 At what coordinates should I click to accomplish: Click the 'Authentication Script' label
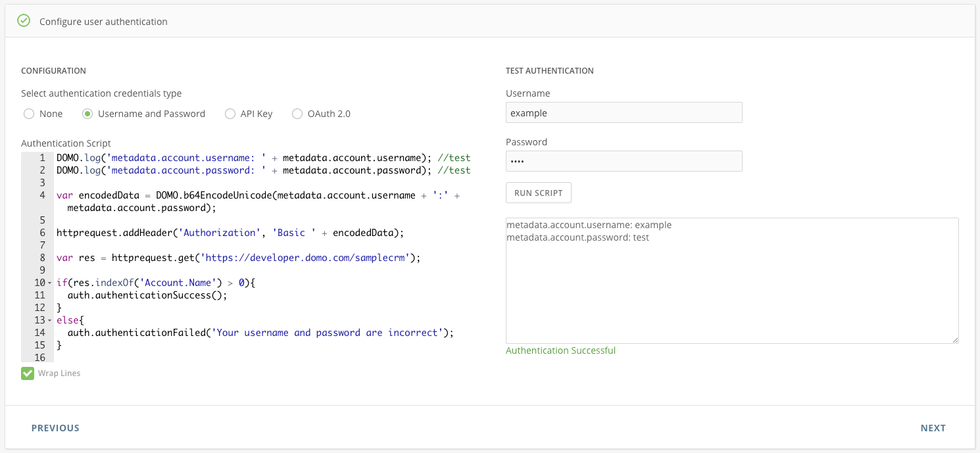pos(66,143)
